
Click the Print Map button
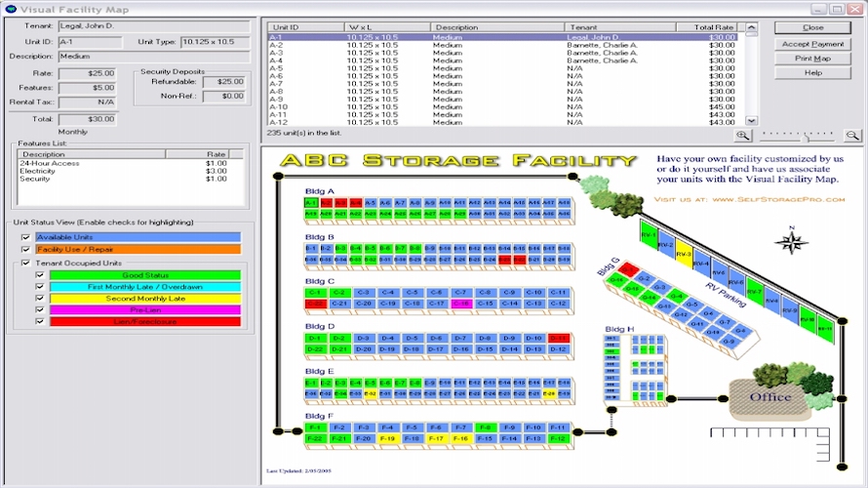pyautogui.click(x=812, y=59)
